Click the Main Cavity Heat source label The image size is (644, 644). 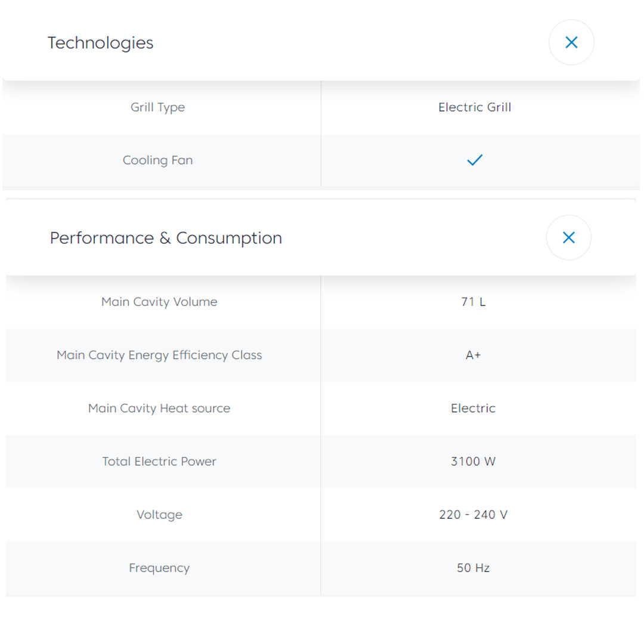(159, 408)
